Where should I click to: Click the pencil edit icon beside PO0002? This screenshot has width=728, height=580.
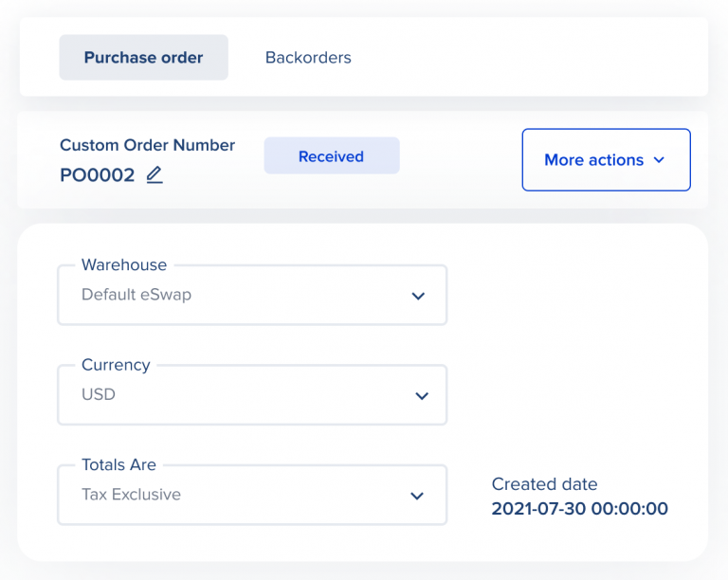tap(155, 175)
